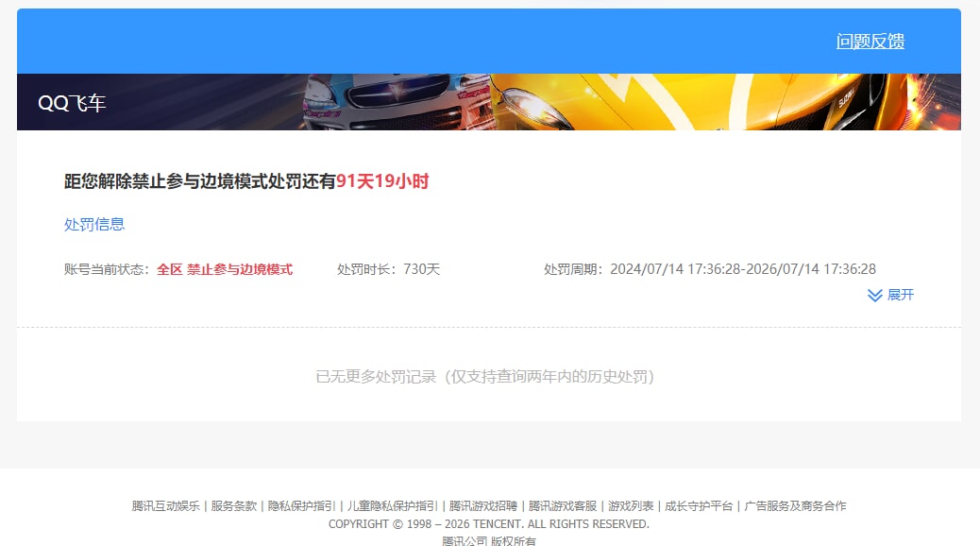This screenshot has width=980, height=546.
Task: Expand punishment details with 展开
Action: 890,295
